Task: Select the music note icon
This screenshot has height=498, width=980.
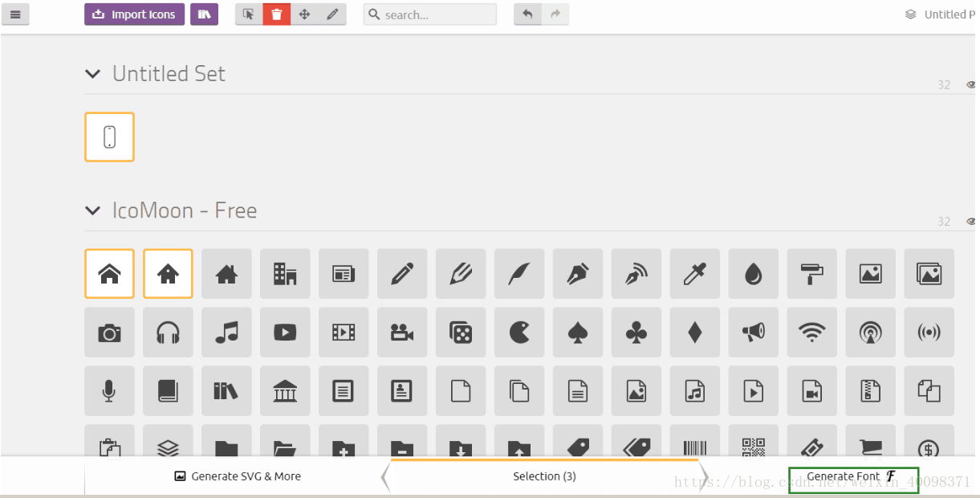Action: (226, 333)
